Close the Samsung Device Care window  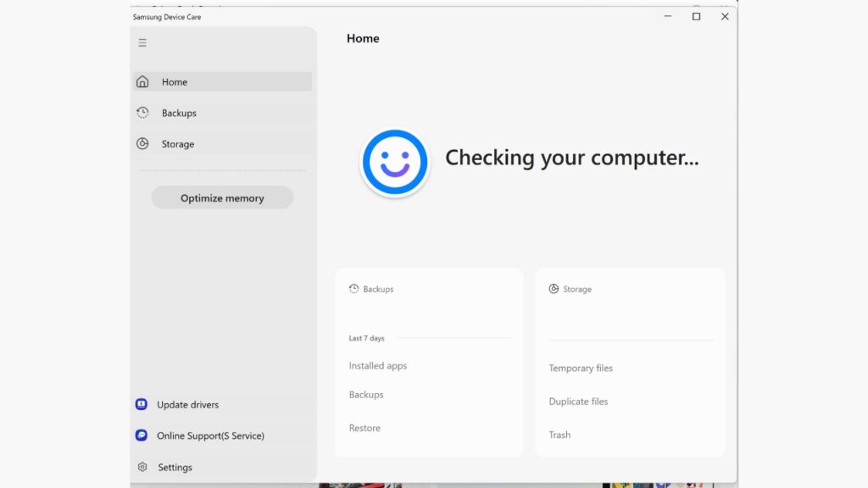point(725,17)
